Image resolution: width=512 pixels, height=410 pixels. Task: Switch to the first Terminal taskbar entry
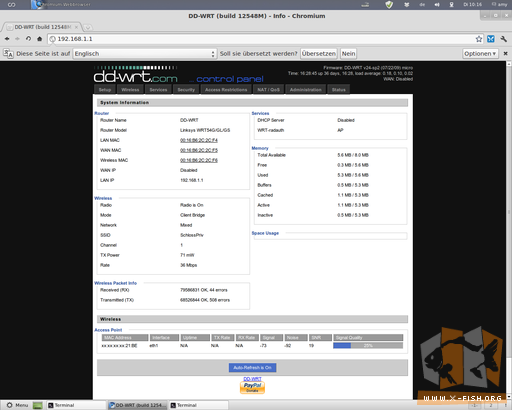[x=76, y=405]
